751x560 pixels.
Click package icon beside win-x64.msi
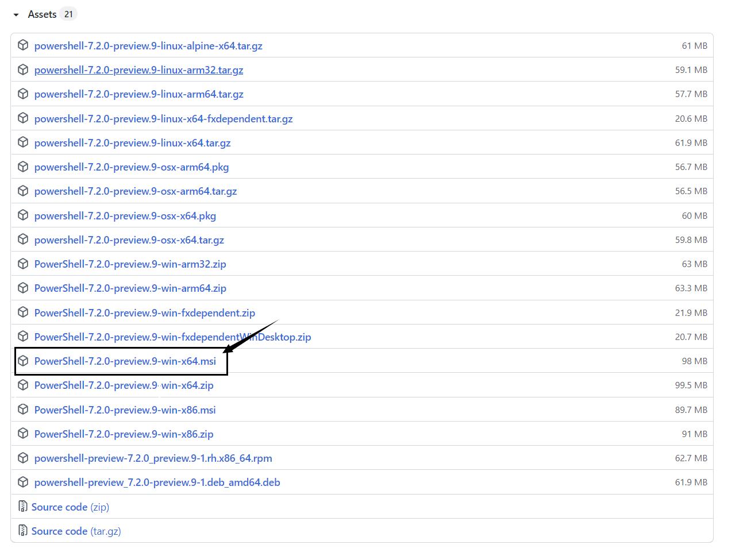point(23,361)
